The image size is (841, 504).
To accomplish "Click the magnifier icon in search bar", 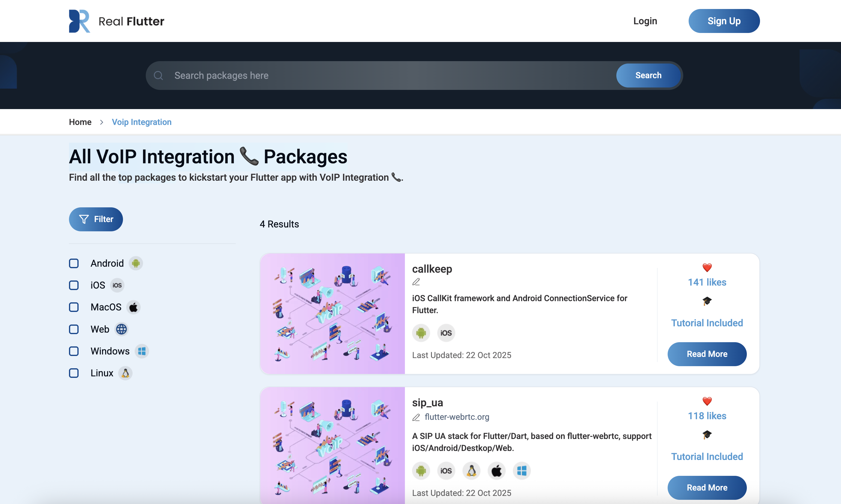I will 158,76.
